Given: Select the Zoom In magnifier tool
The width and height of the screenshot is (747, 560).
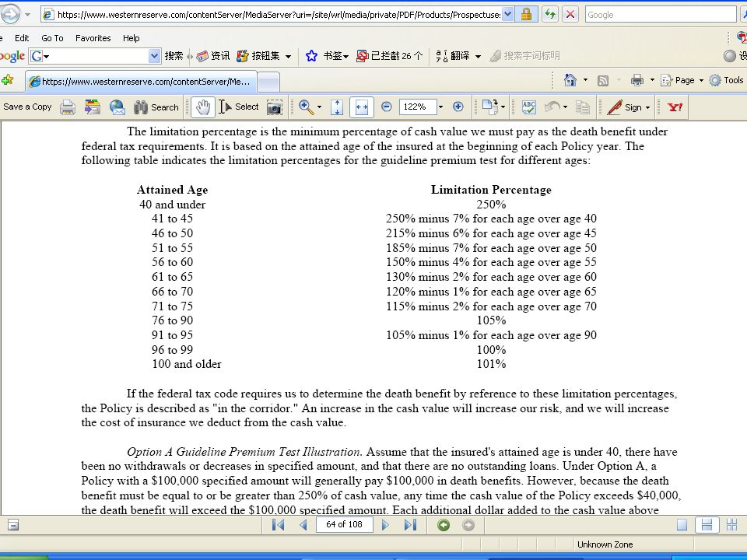Looking at the screenshot, I should (306, 107).
